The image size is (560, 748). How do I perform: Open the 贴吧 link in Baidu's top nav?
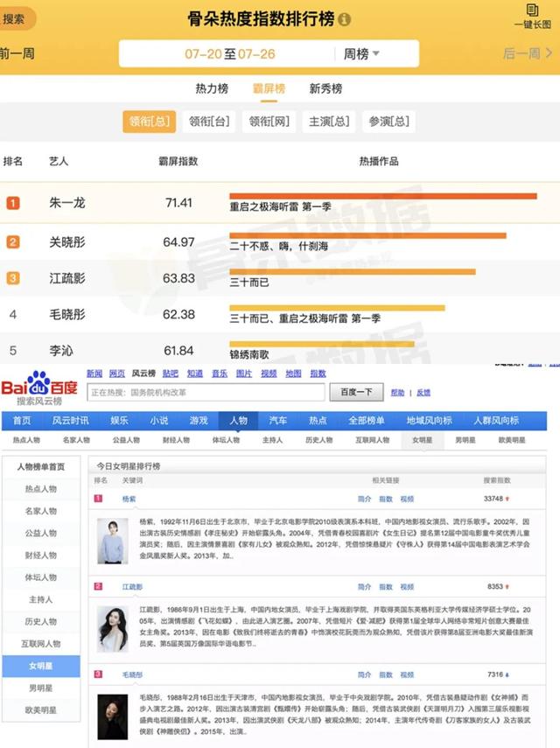(171, 374)
